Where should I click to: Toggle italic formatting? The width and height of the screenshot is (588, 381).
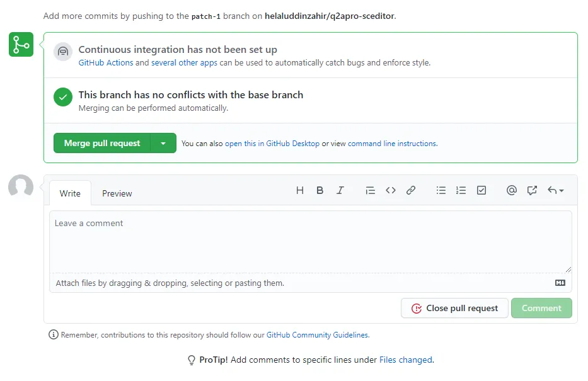coord(340,190)
